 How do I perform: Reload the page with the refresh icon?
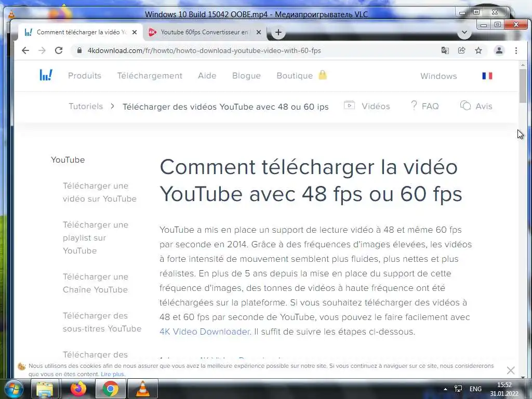click(x=59, y=50)
